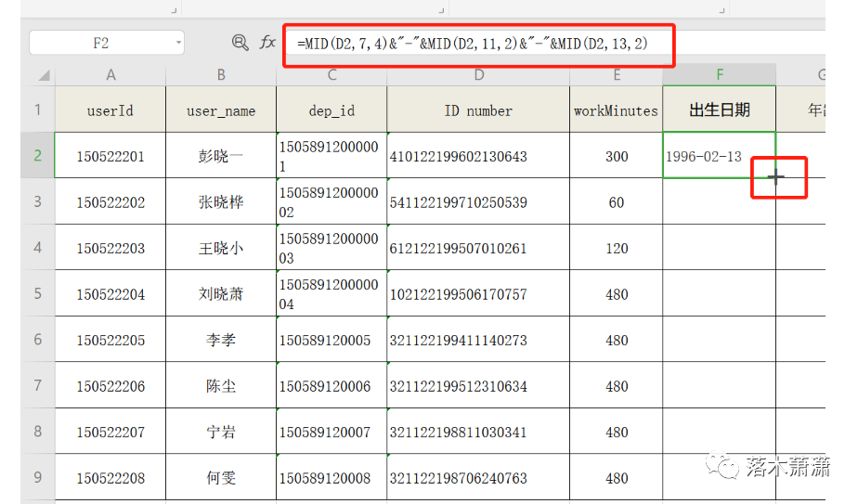
Task: Select column B header
Action: pyautogui.click(x=221, y=75)
